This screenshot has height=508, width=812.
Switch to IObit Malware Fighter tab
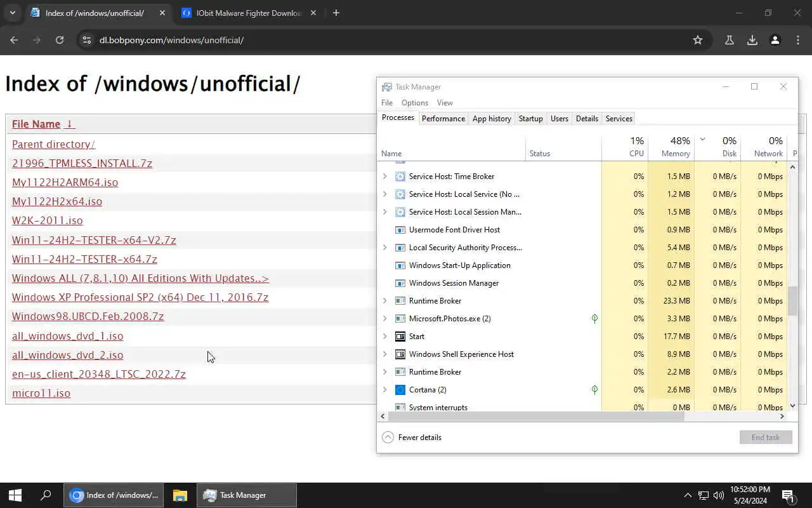click(x=248, y=13)
